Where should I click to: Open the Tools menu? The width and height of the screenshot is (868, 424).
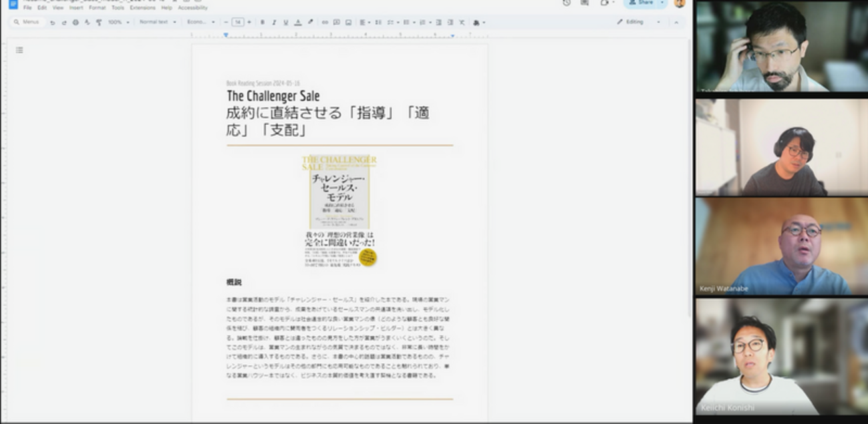click(118, 8)
